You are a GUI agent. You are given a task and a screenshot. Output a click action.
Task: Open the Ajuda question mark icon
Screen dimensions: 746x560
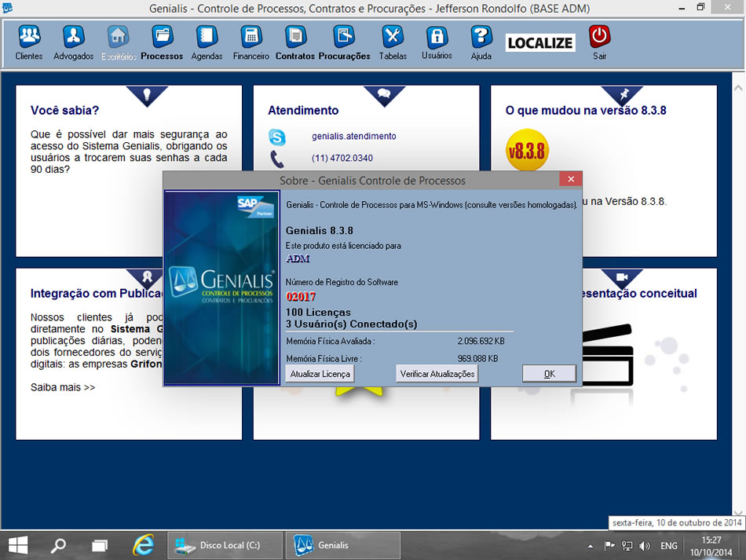[x=481, y=37]
